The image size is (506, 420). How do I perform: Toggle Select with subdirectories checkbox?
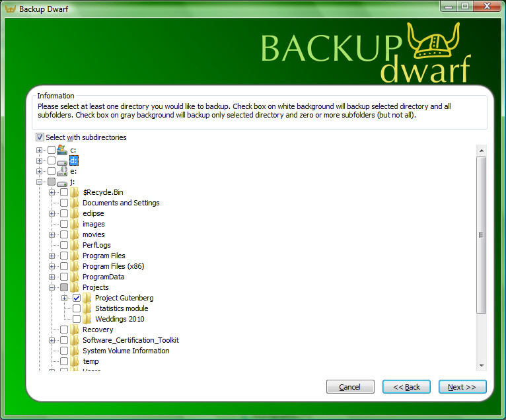coord(40,137)
